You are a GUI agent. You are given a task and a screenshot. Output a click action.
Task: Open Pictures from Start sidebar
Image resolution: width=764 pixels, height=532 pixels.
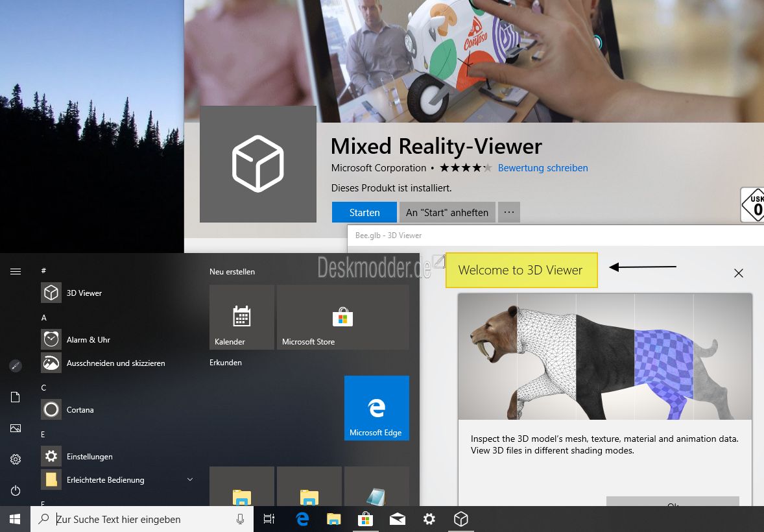(x=16, y=428)
